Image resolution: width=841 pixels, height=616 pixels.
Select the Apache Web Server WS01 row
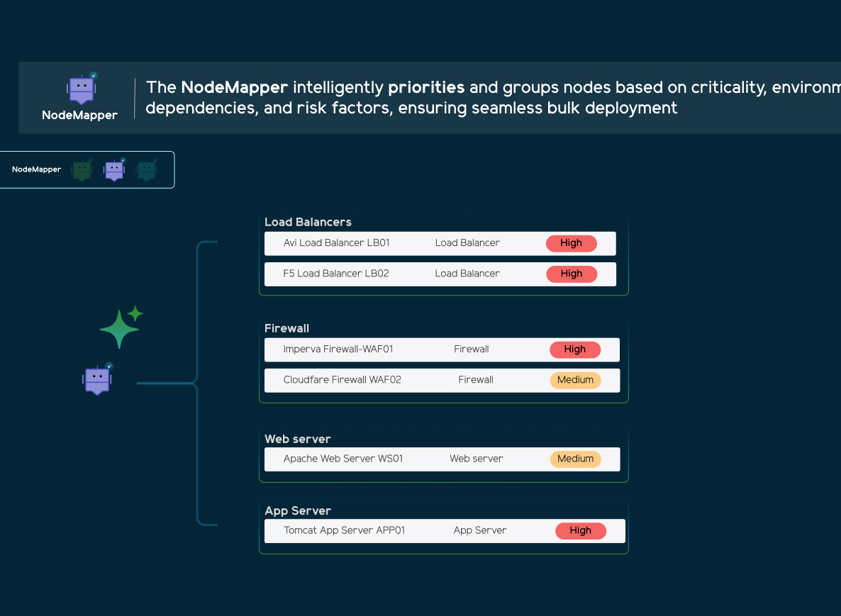[442, 459]
